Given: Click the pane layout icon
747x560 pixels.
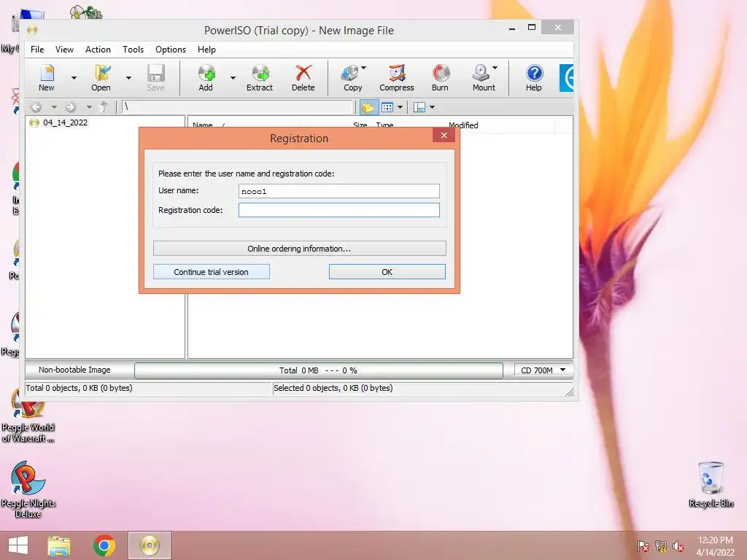Looking at the screenshot, I should pos(419,108).
